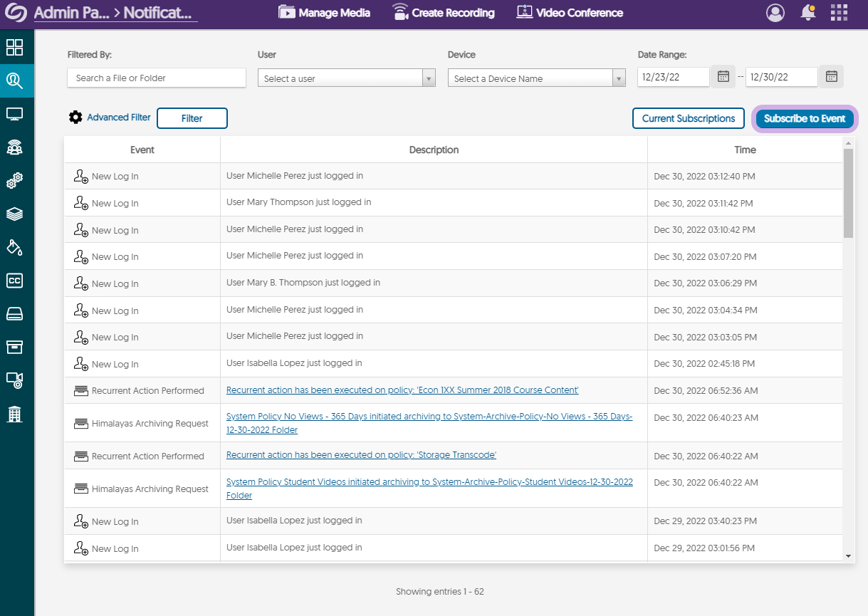Click the Subscribe to Event button
Image resolution: width=868 pixels, height=616 pixels.
click(805, 119)
